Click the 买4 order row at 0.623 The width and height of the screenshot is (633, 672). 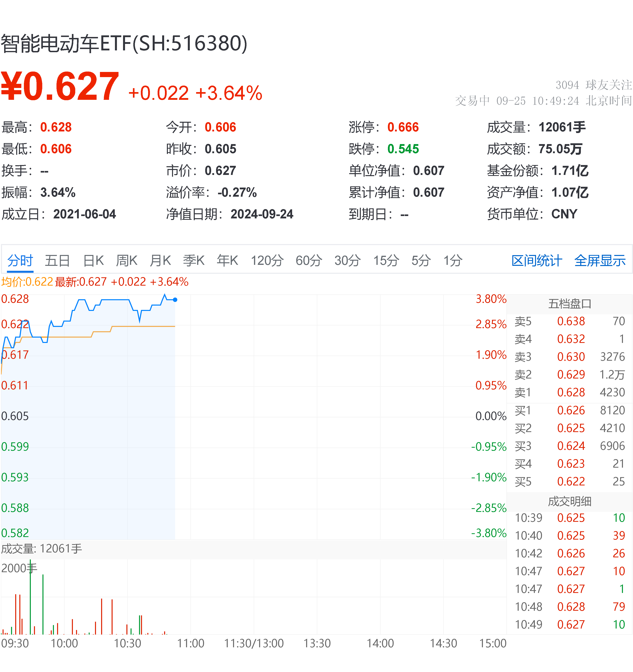[569, 464]
